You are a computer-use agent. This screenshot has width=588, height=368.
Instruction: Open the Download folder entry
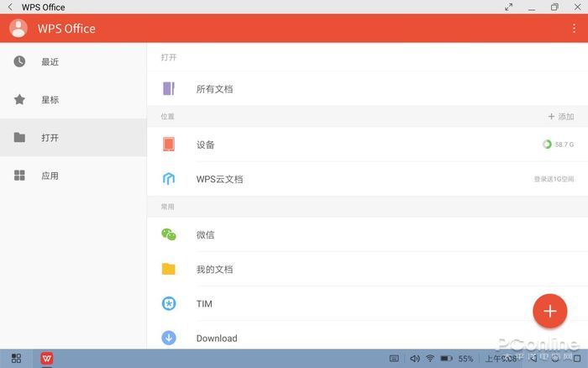point(367,335)
